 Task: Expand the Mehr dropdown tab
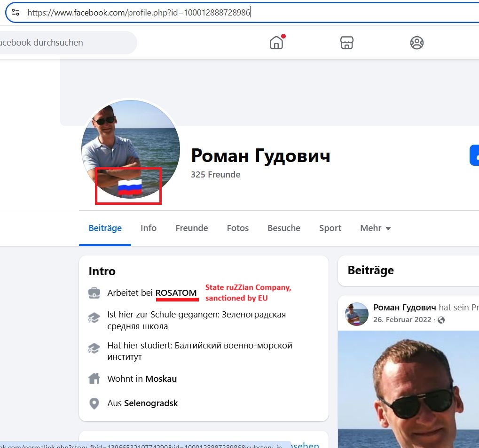pos(375,228)
